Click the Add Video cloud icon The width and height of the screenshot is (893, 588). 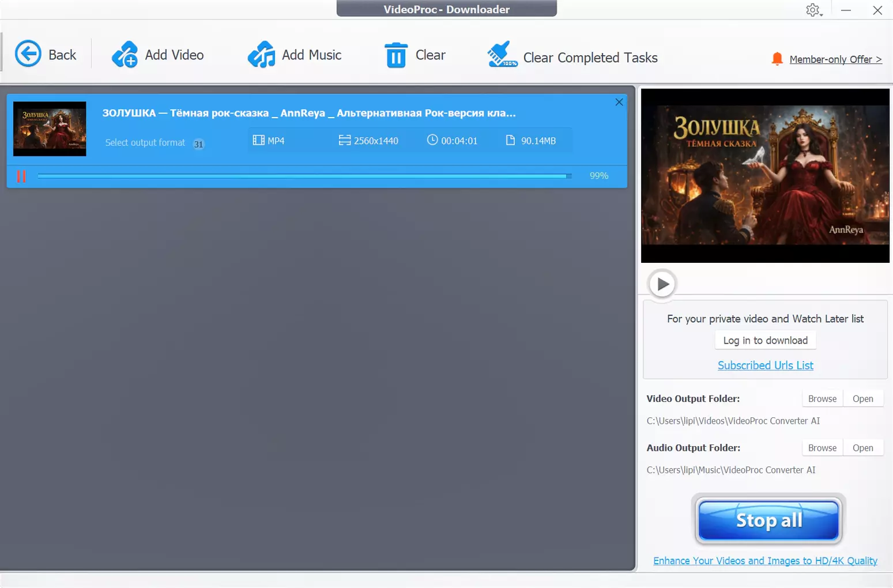[125, 55]
